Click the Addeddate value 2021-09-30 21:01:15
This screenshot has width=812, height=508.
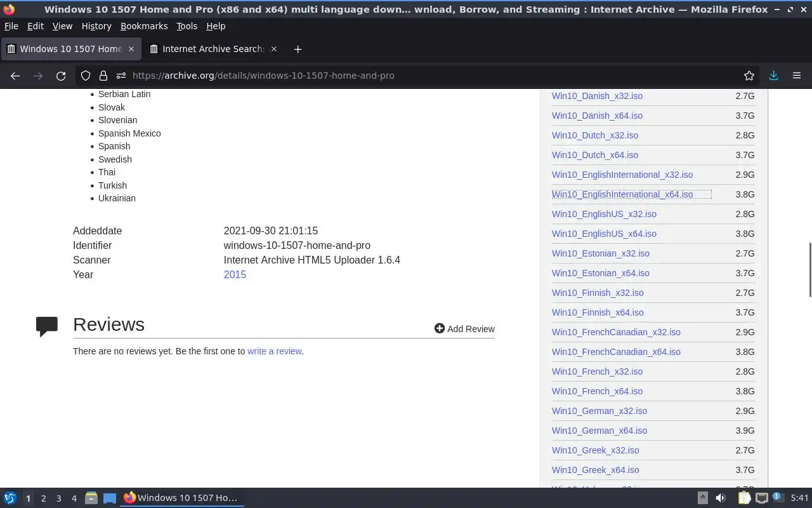coord(271,231)
